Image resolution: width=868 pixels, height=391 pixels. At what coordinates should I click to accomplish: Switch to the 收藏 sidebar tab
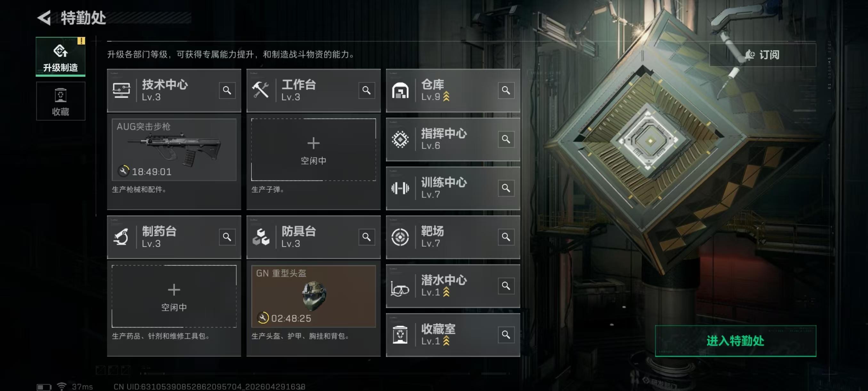click(61, 101)
